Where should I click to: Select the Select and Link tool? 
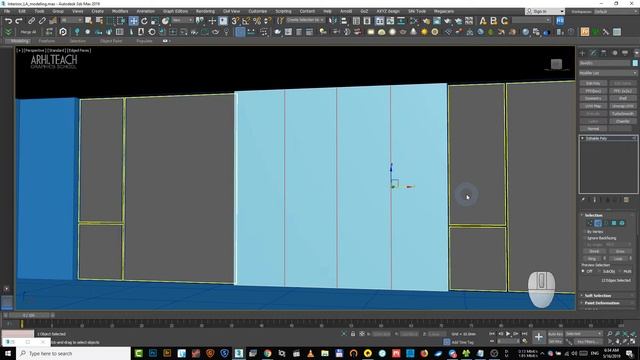click(x=31, y=21)
